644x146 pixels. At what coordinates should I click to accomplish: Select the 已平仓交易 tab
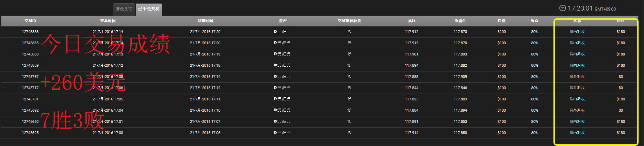[149, 9]
